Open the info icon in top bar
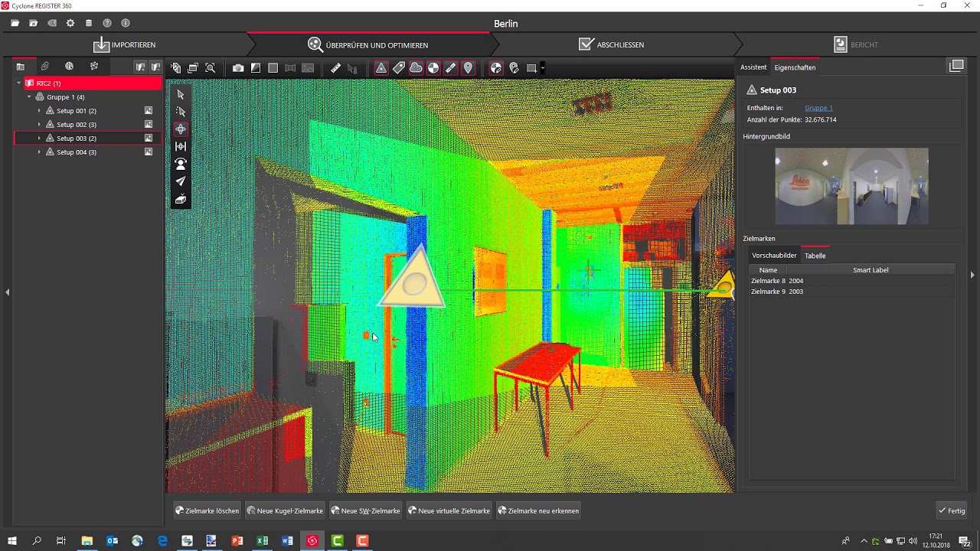 pyautogui.click(x=126, y=24)
